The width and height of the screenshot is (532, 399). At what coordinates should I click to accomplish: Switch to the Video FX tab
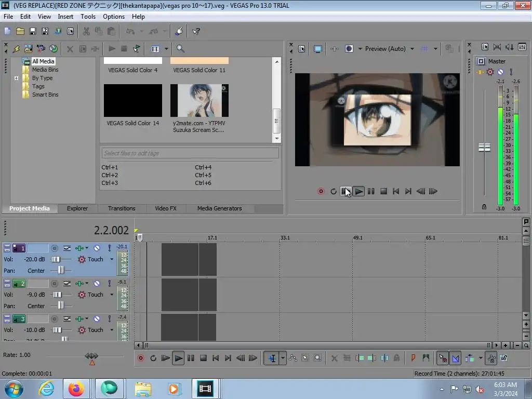tap(166, 208)
